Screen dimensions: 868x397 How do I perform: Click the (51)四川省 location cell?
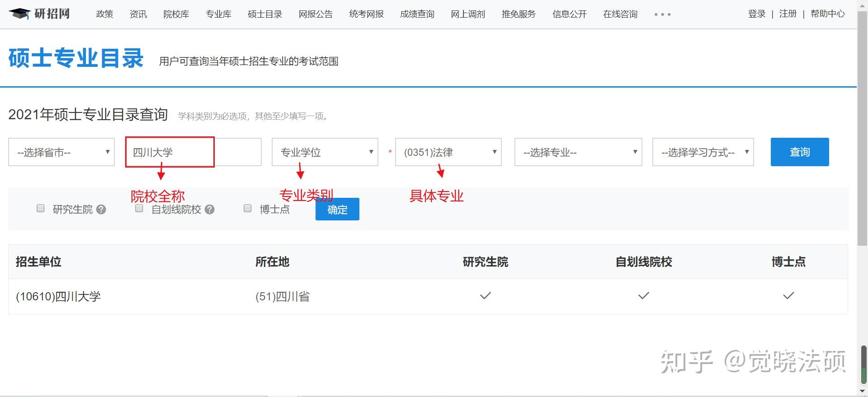coord(283,296)
